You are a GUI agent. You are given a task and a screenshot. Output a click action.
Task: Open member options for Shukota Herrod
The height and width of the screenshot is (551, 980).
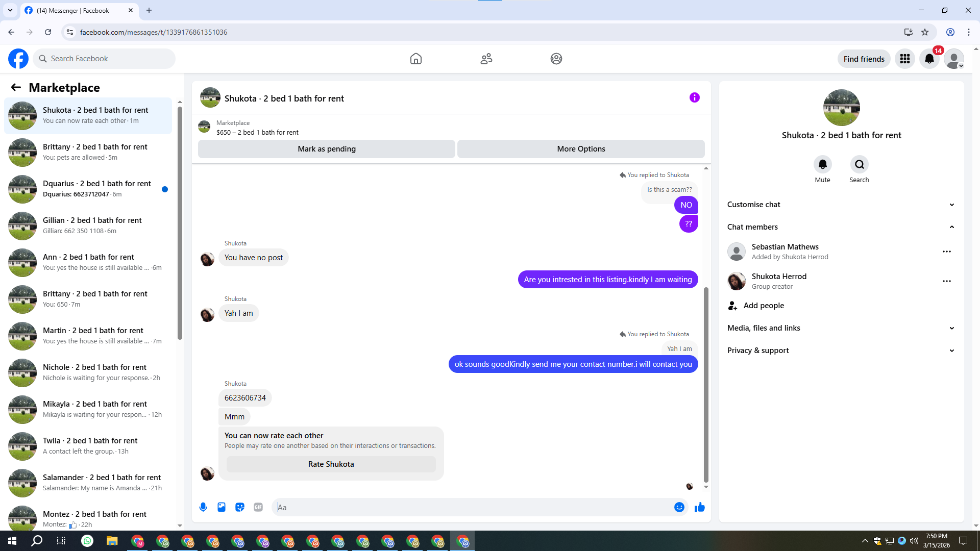coord(947,281)
